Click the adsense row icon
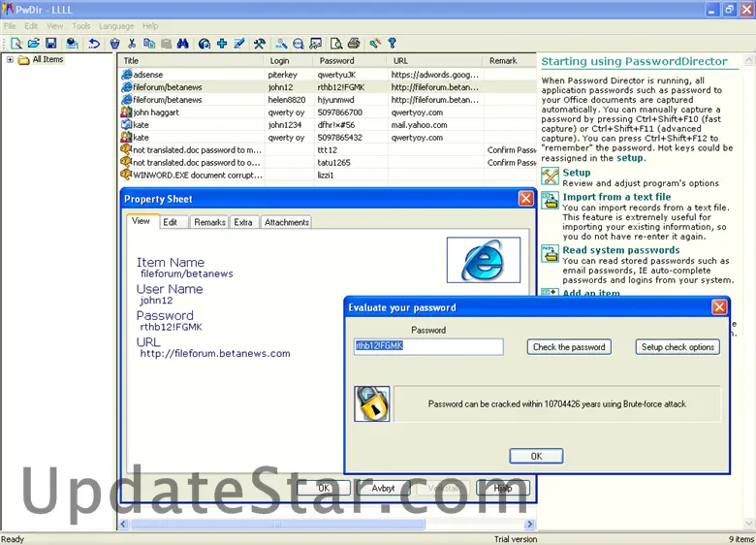Screen dimensions: 756x545 126,75
